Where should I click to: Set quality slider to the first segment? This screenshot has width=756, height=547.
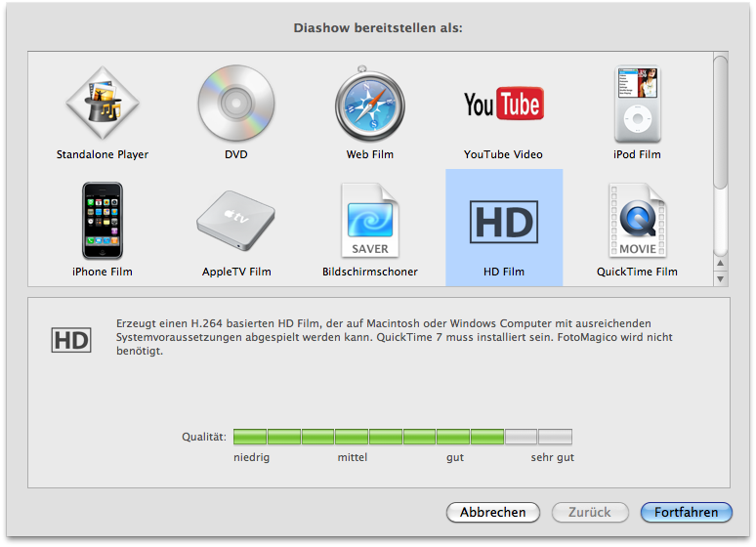(x=250, y=437)
